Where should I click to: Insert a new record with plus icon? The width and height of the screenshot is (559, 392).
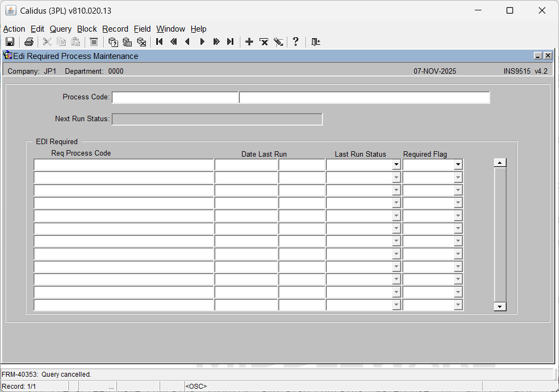coord(249,42)
